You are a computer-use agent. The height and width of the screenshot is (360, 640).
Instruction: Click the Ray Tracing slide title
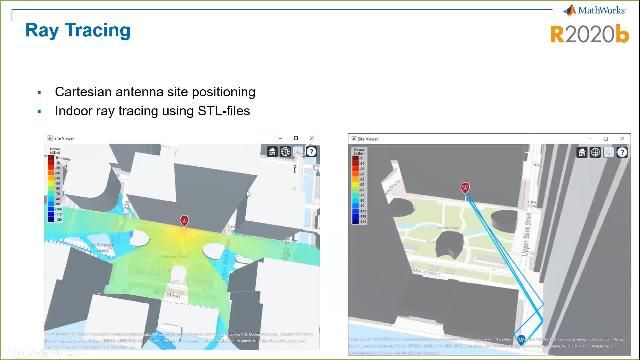click(78, 31)
